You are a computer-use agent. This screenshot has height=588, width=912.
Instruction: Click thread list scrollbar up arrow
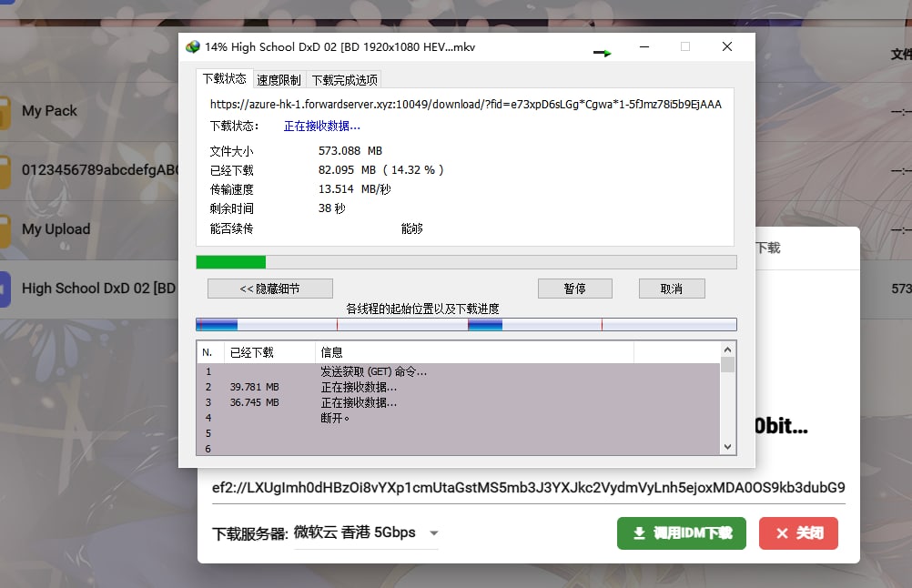[727, 350]
